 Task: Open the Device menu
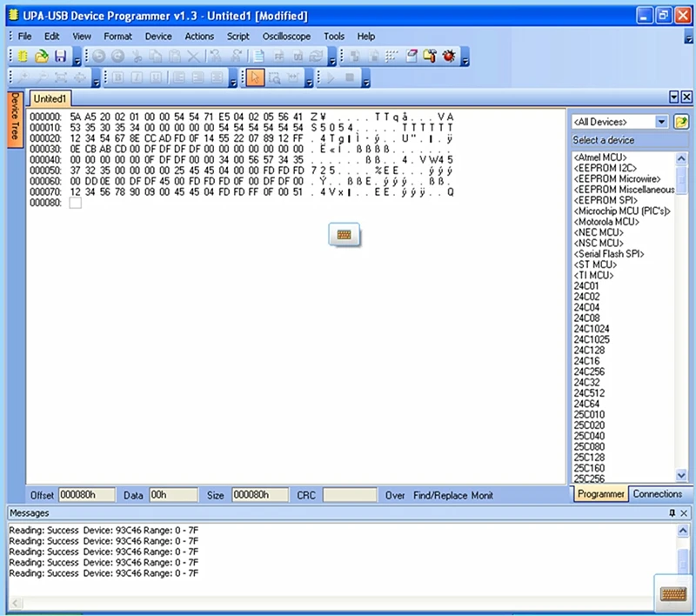point(158,37)
